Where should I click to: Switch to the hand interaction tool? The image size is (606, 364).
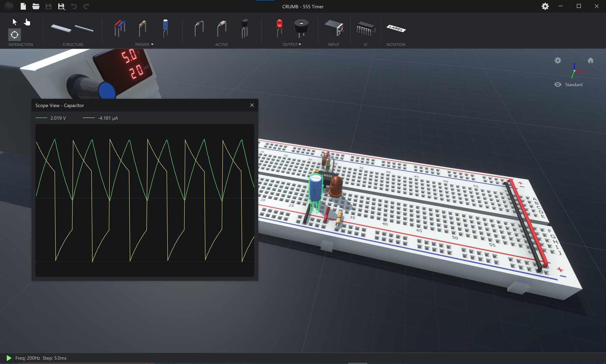click(x=27, y=22)
